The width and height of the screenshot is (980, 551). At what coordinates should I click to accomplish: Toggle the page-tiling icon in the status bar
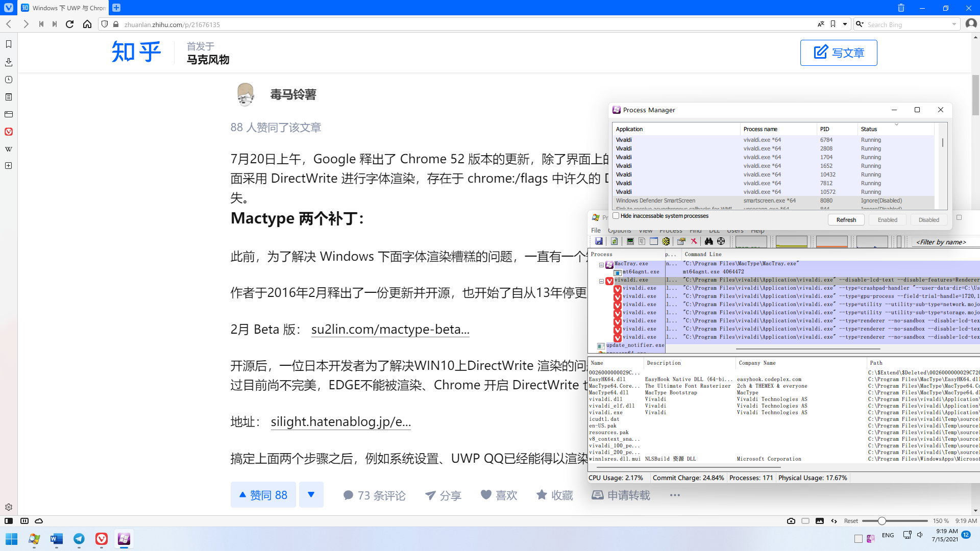pyautogui.click(x=24, y=521)
